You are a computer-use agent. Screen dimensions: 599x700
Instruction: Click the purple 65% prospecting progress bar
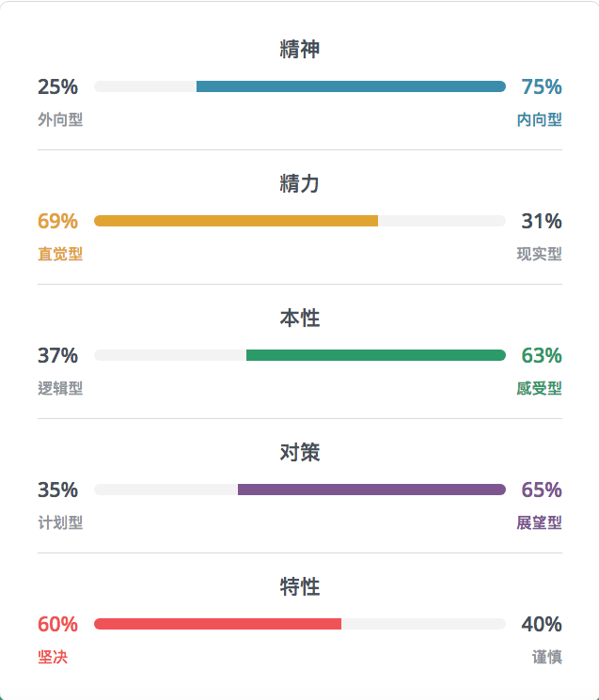point(371,490)
